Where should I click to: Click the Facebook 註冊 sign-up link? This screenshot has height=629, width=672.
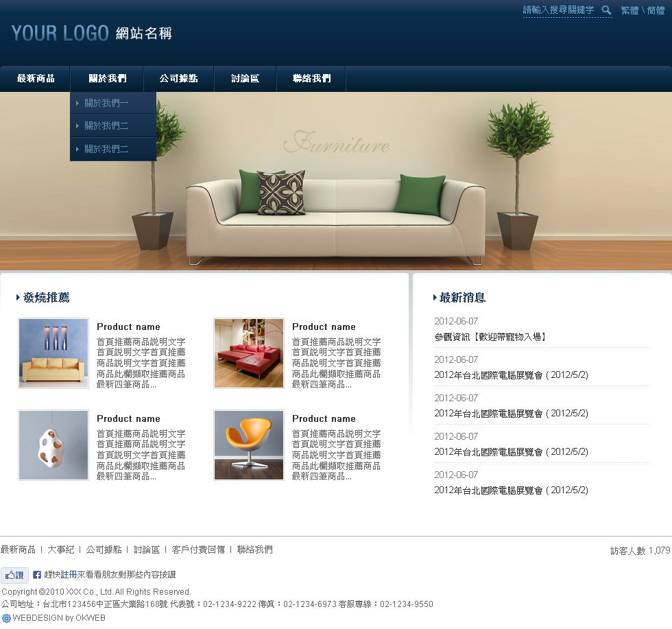(69, 575)
